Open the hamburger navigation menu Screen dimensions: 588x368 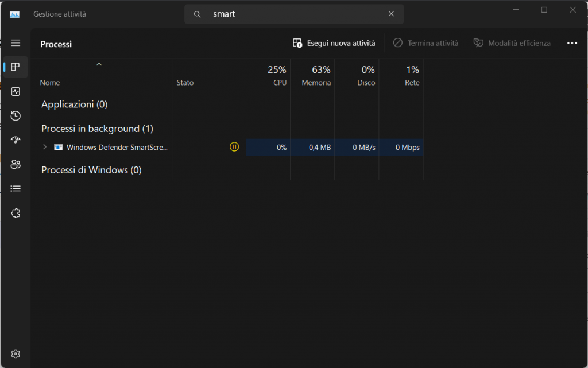[16, 43]
